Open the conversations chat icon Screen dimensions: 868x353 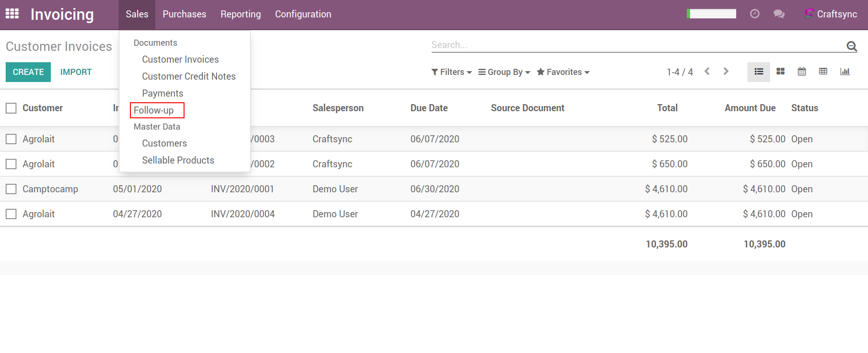coord(779,14)
